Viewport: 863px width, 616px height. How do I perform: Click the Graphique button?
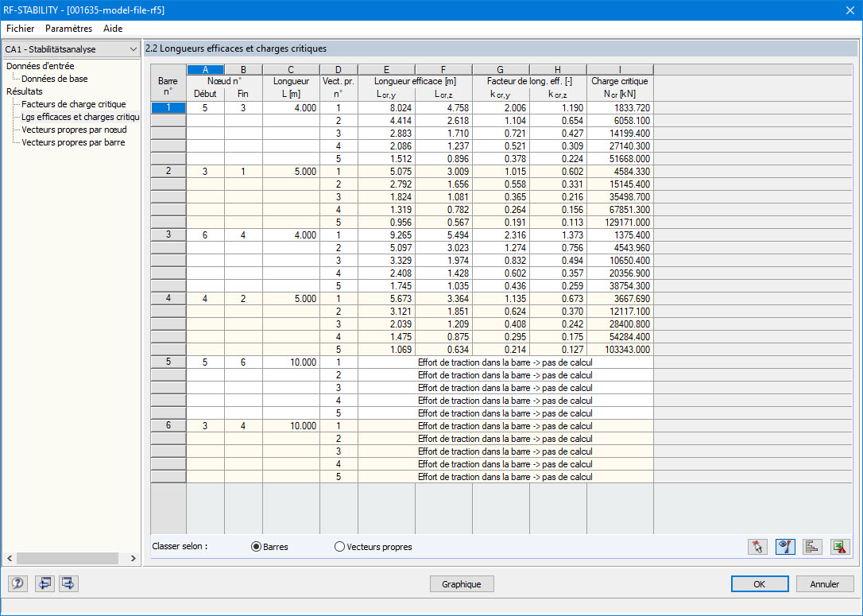coord(461,584)
